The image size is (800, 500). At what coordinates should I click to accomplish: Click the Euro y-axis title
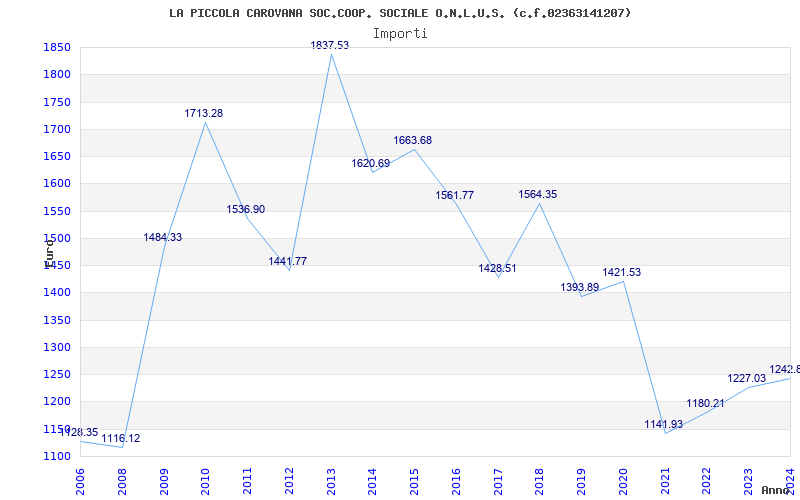pyautogui.click(x=49, y=253)
